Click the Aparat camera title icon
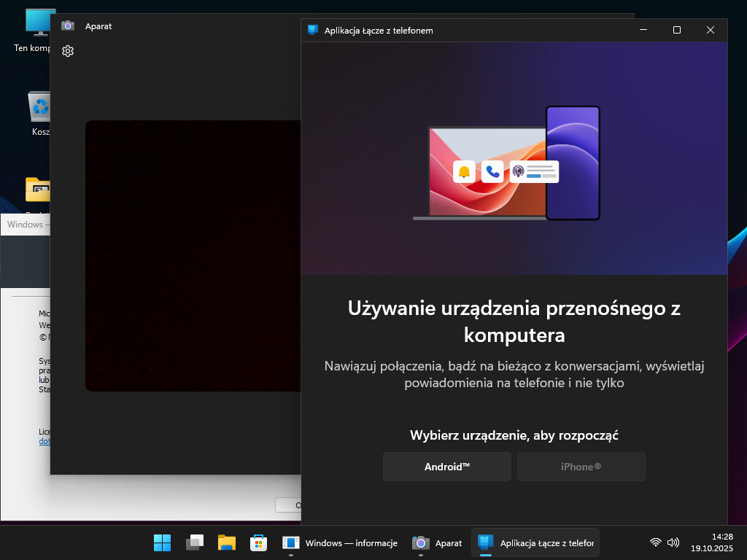The image size is (747, 560). (x=68, y=26)
